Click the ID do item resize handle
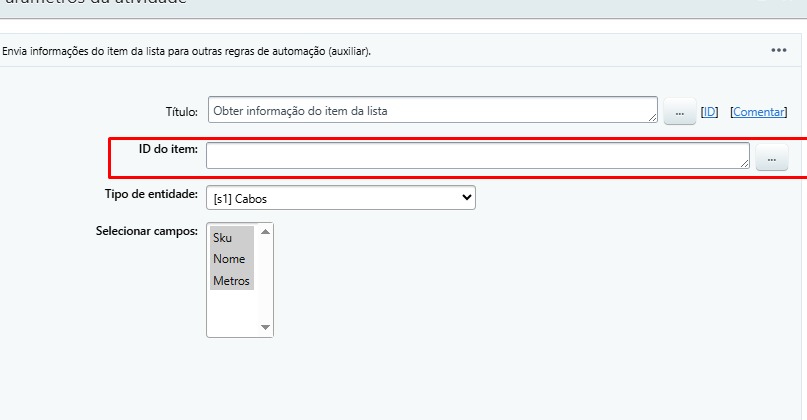Image resolution: width=807 pixels, height=420 pixels. point(744,163)
